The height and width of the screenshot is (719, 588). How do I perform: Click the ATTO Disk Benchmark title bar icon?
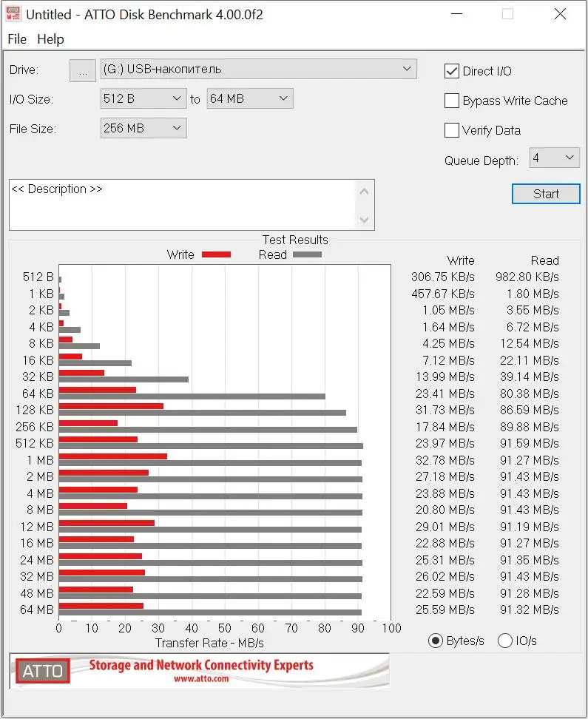point(13,14)
